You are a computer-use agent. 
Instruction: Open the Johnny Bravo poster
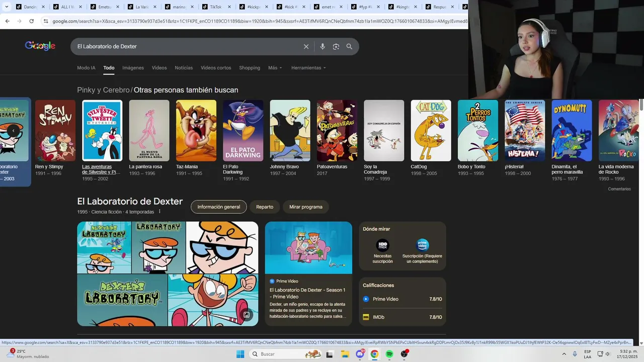[290, 131]
